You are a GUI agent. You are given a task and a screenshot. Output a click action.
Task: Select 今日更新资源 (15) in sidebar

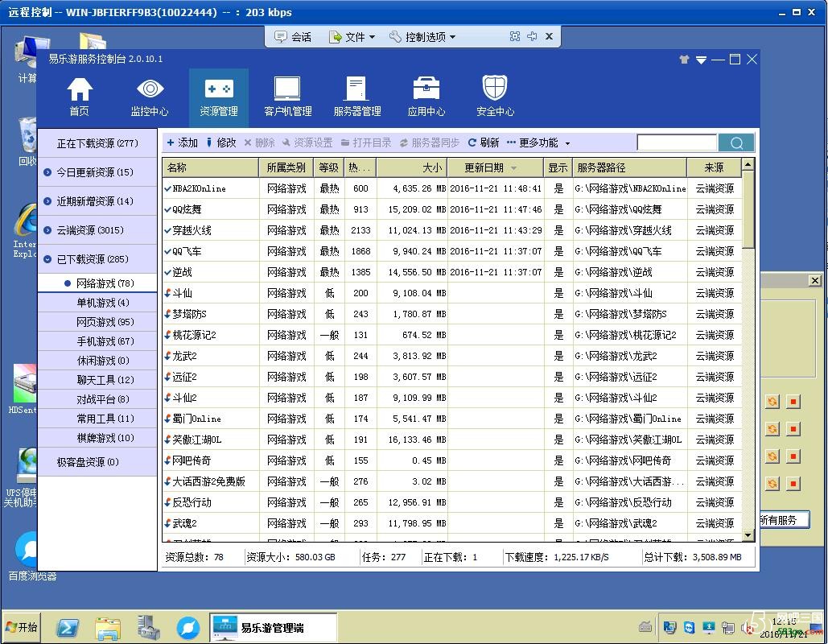(x=97, y=172)
